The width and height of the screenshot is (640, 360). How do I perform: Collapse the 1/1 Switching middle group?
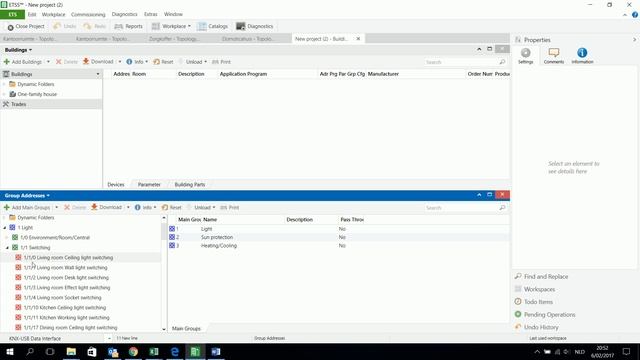tap(7, 248)
